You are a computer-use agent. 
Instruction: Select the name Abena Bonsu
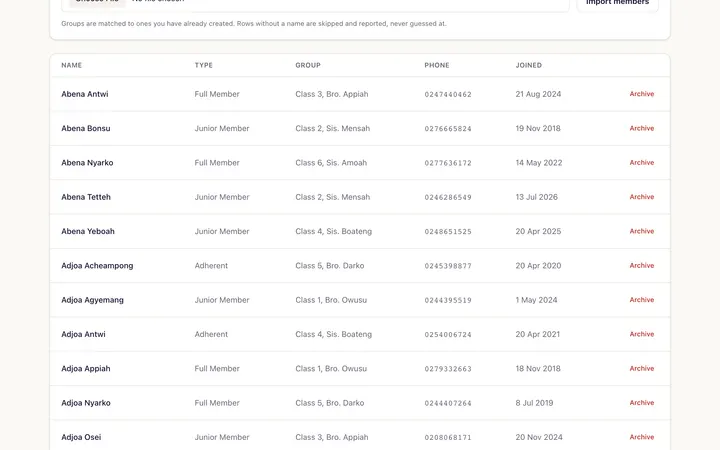pyautogui.click(x=86, y=128)
